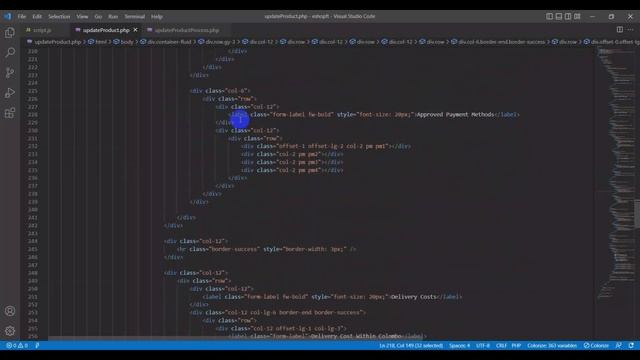Click body in the breadcrumb
Screen dimensions: 640x360
coord(127,42)
